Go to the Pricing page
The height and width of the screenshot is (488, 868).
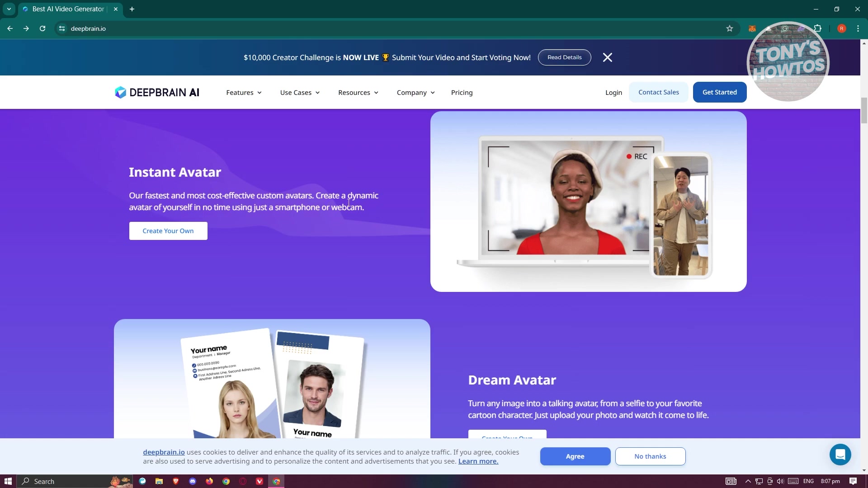[462, 93]
